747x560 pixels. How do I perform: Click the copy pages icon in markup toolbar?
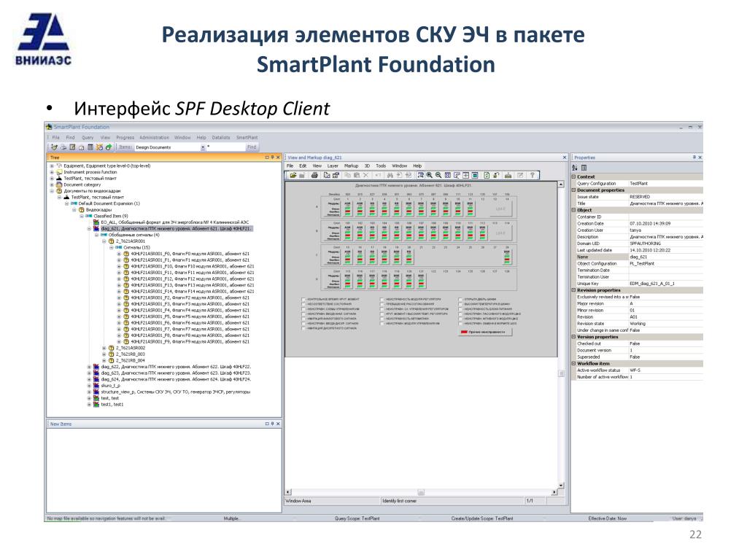[327, 175]
